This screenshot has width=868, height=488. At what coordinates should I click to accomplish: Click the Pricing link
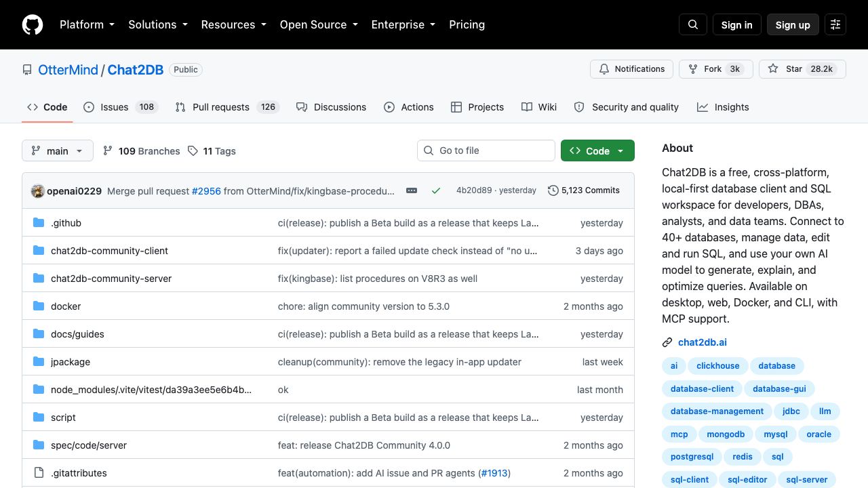tap(467, 24)
